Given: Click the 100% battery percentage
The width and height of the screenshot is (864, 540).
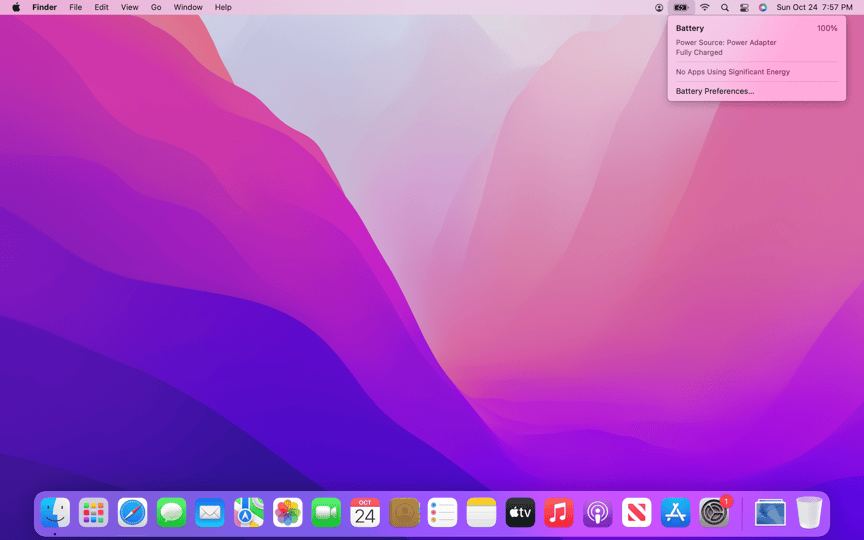Looking at the screenshot, I should (827, 28).
